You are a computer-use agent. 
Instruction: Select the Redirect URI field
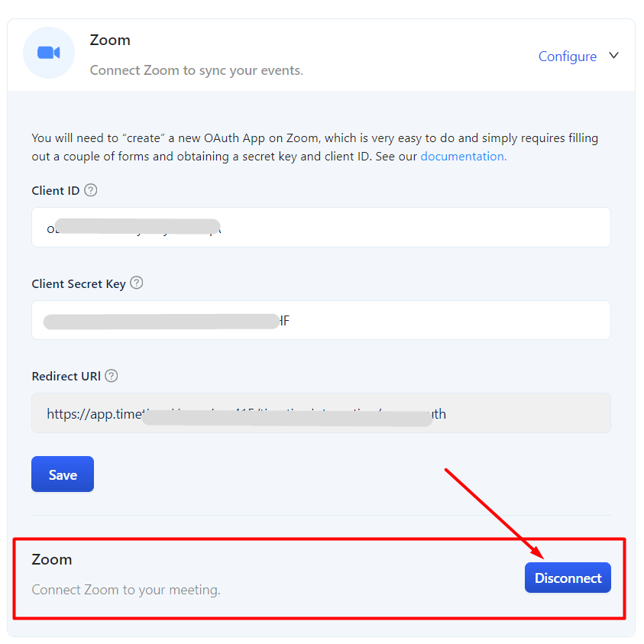[x=321, y=413]
